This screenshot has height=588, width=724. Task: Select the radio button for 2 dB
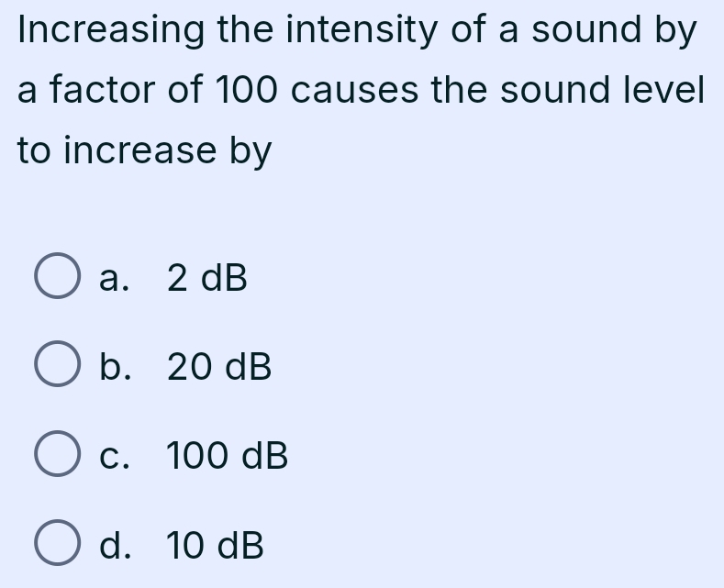click(57, 278)
